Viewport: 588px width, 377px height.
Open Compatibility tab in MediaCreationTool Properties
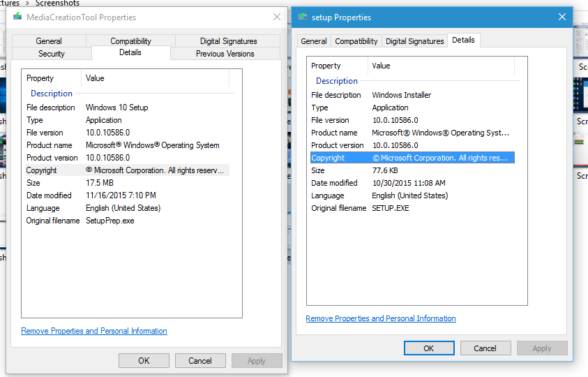[x=130, y=41]
